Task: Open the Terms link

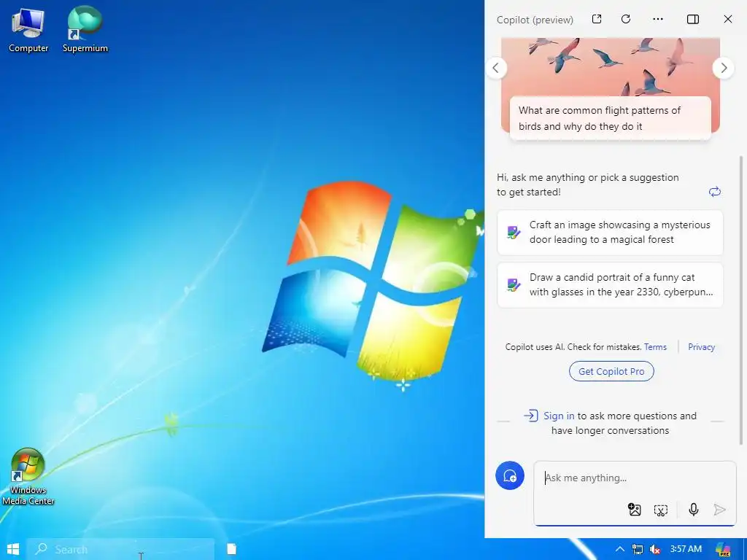Action: coord(655,347)
